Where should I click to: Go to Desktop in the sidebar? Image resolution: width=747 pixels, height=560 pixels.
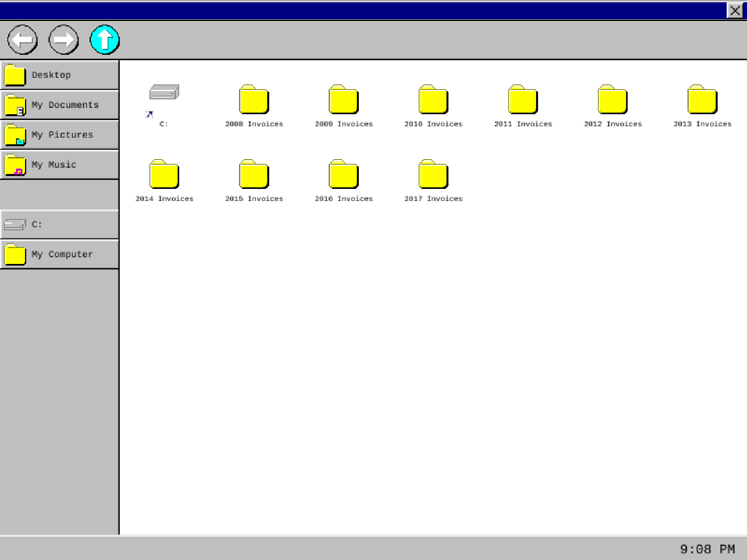[59, 75]
